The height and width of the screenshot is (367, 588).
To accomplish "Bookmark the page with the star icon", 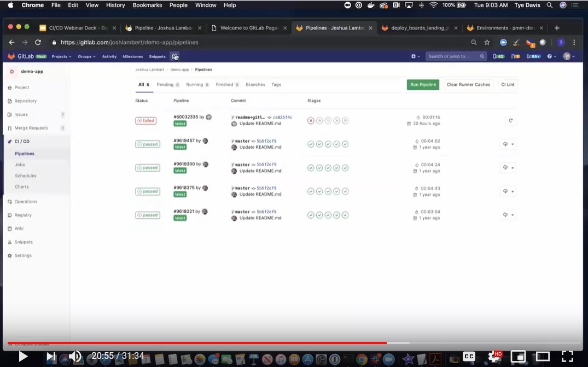I will [x=487, y=42].
